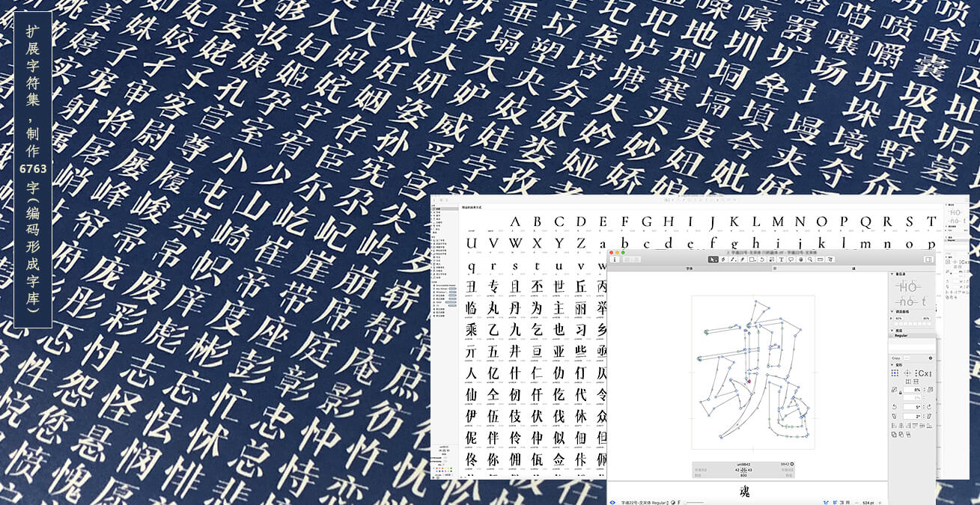Select the 伏 glyph cell
The image size is (980, 505).
(537, 415)
